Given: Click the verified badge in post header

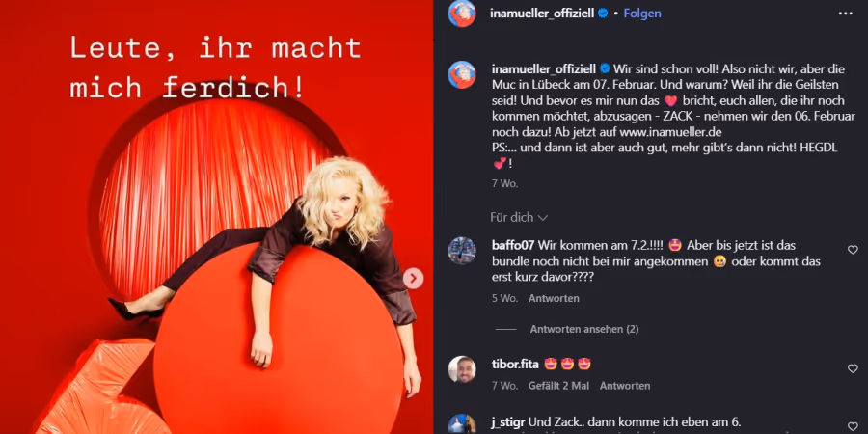Looking at the screenshot, I should coord(603,14).
